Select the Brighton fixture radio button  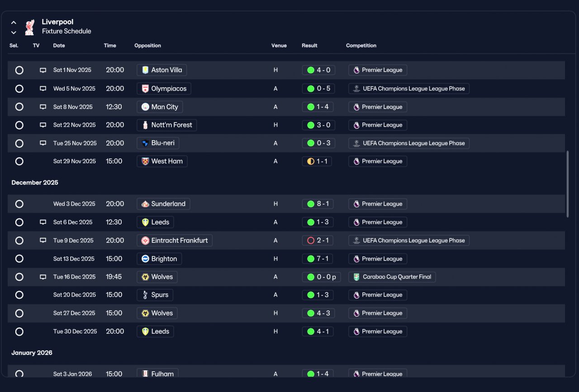point(19,259)
